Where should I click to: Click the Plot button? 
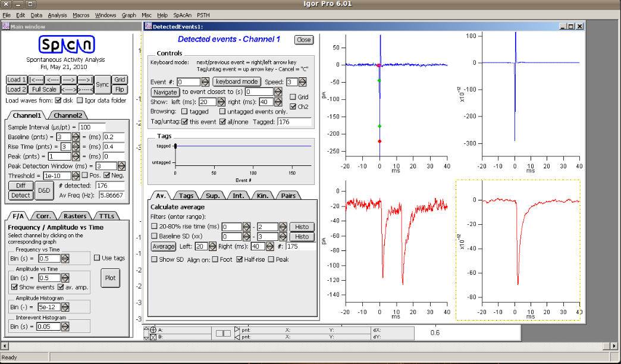[x=110, y=278]
